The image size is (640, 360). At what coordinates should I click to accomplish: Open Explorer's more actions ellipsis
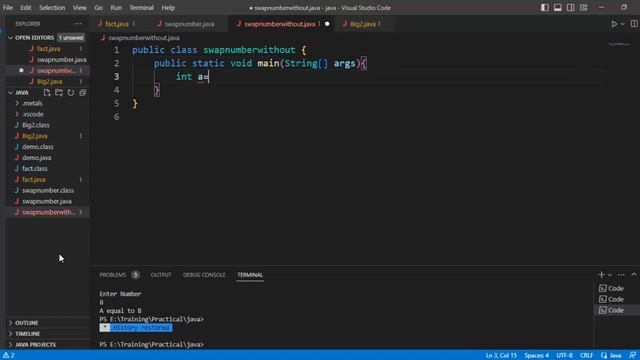pyautogui.click(x=78, y=24)
